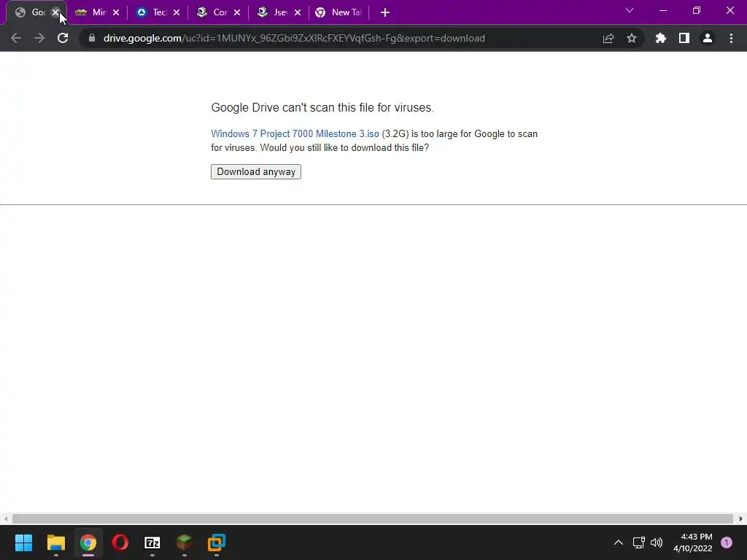Click the Chrome taskbar icon
This screenshot has height=560, width=747.
(88, 542)
